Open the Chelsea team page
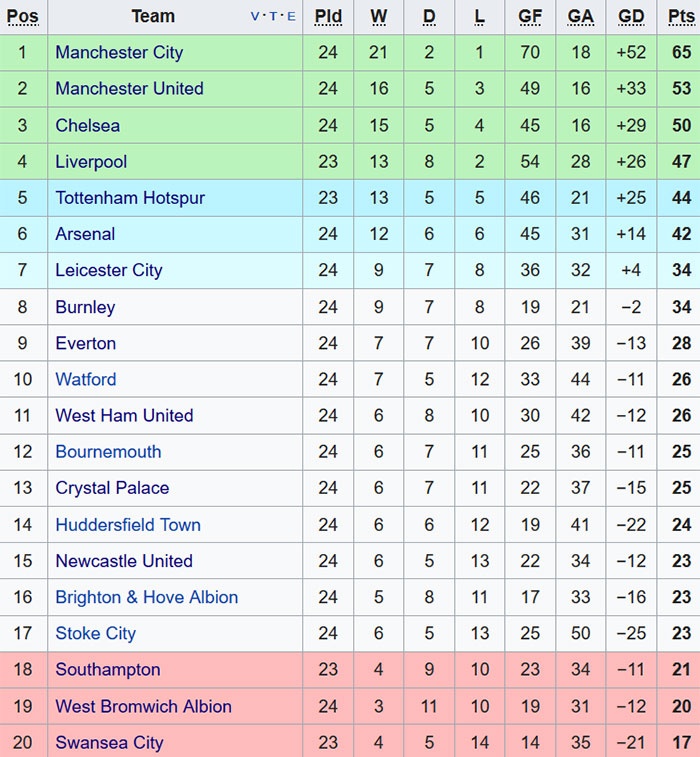 point(87,125)
